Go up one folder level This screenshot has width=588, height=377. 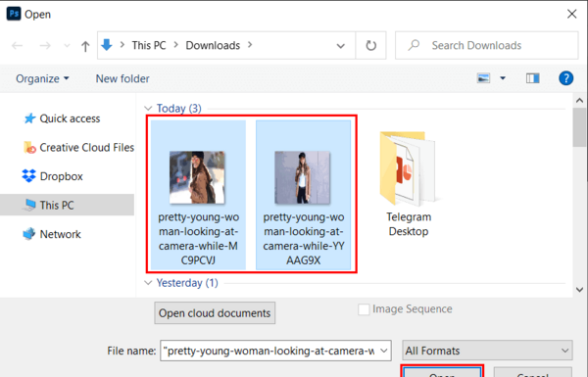point(85,46)
